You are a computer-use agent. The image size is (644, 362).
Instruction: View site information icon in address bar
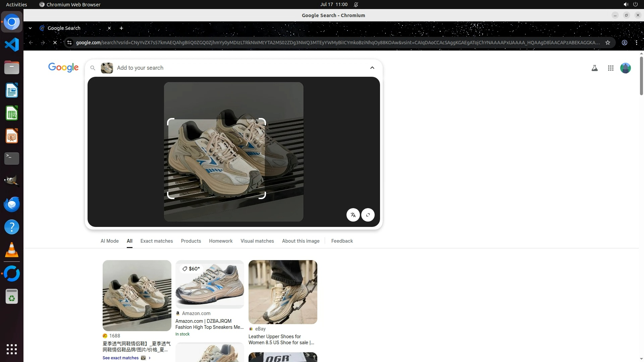[x=69, y=43]
